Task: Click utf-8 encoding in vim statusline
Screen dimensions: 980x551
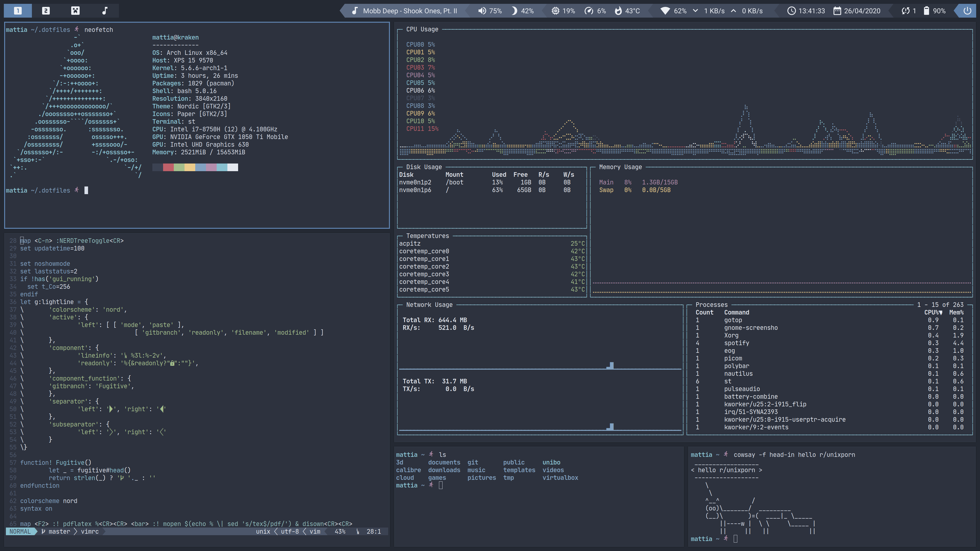Action: (x=290, y=532)
